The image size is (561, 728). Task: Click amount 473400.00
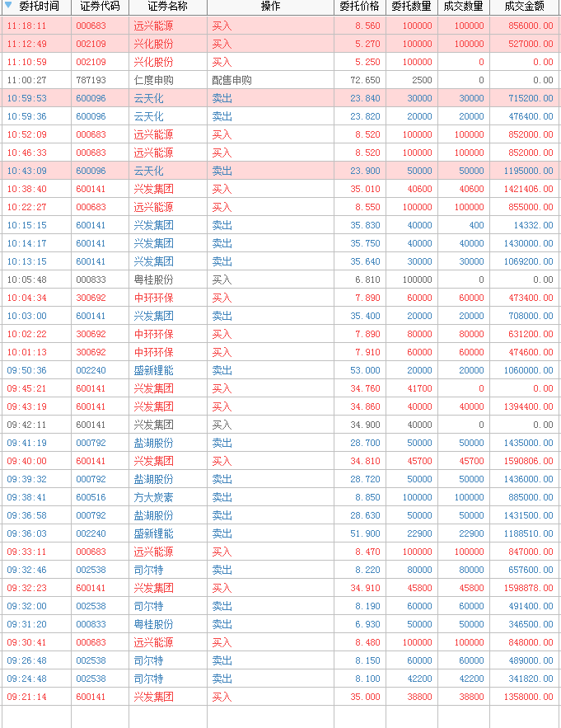(531, 298)
